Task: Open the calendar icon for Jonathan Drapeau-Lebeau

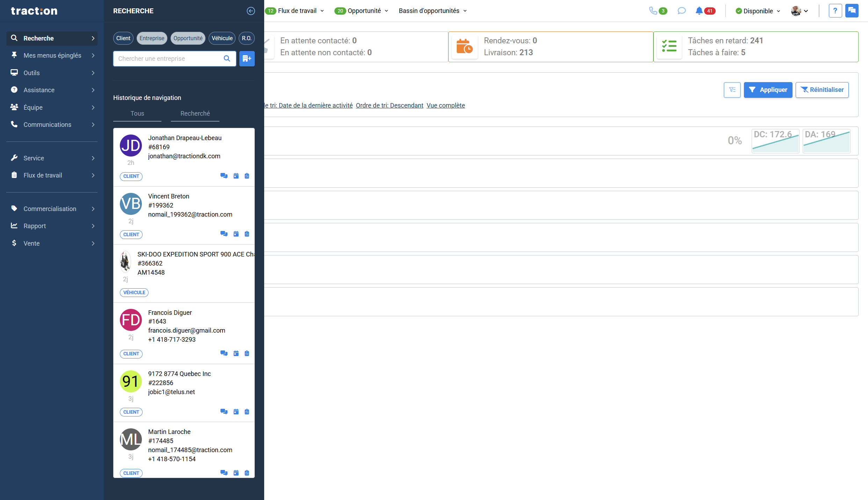Action: (x=236, y=176)
